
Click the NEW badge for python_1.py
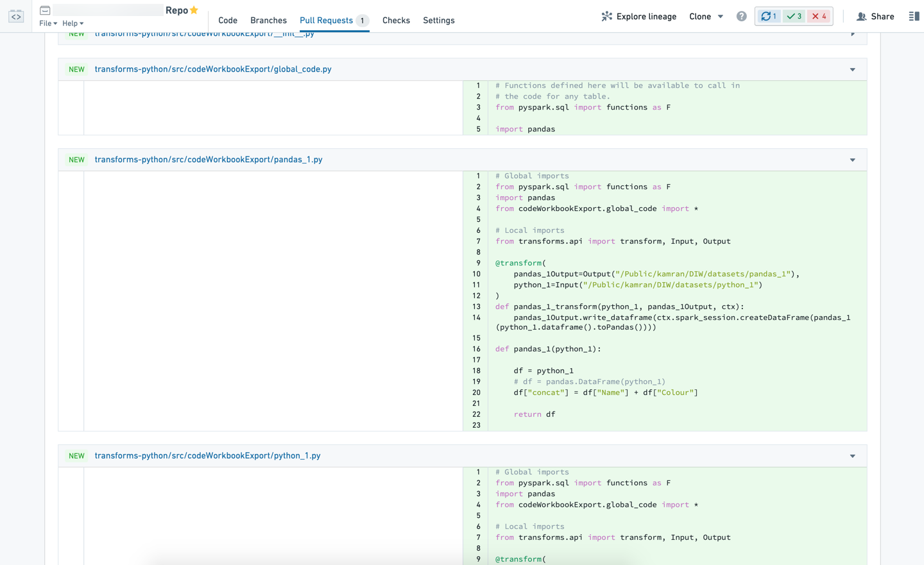click(x=76, y=456)
